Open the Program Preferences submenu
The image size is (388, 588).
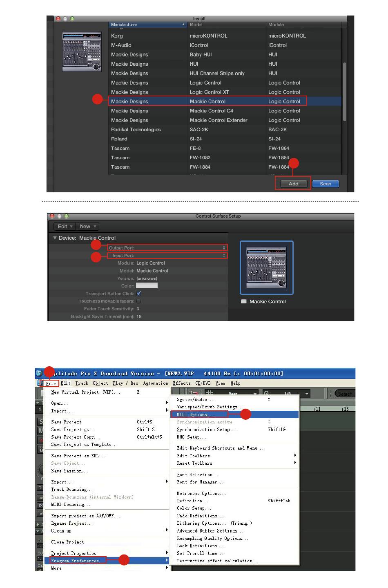tap(107, 561)
